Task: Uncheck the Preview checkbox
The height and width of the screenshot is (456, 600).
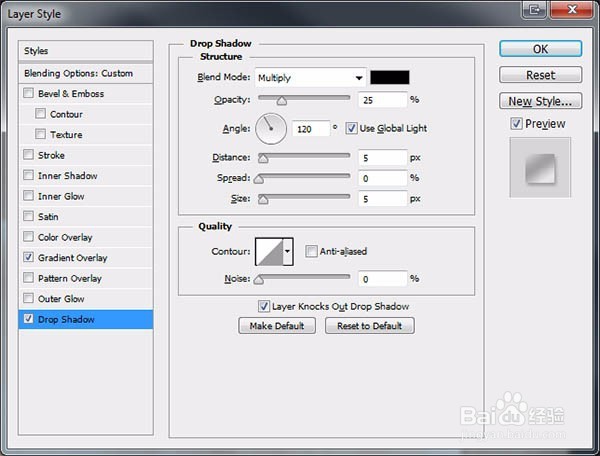Action: [516, 123]
